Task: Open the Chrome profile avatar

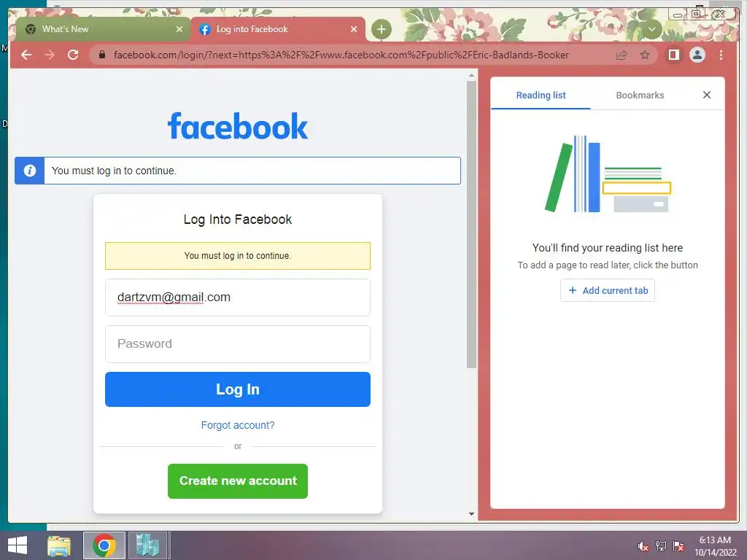Action: [697, 55]
